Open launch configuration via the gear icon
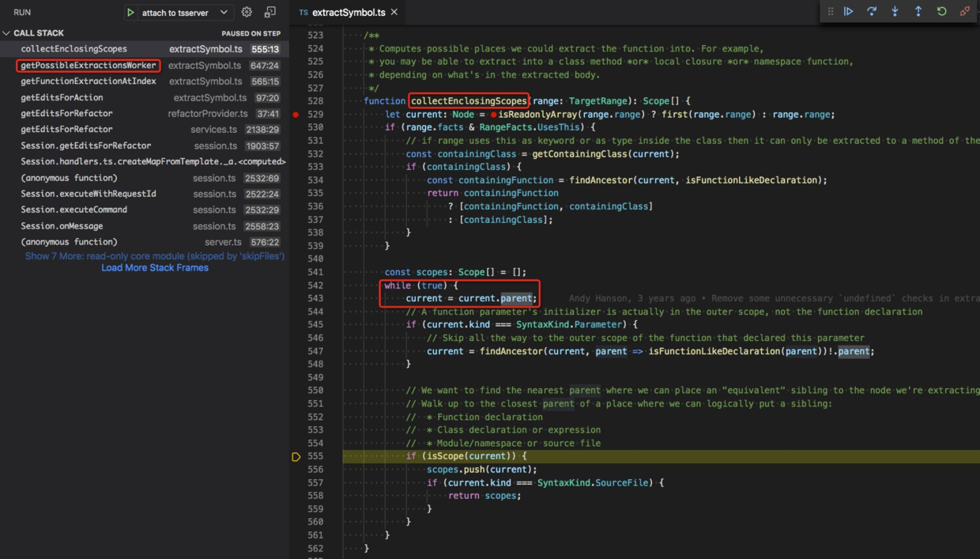 pos(247,12)
